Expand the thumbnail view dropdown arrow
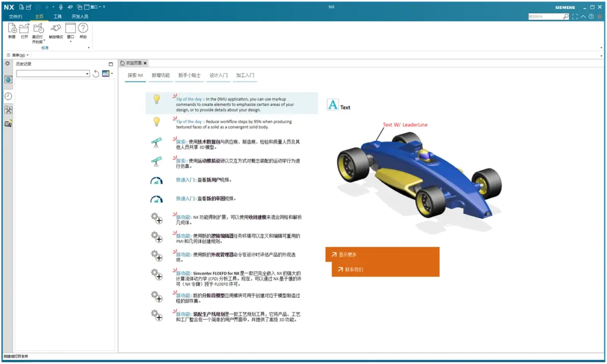This screenshot has height=364, width=607. coord(112,73)
